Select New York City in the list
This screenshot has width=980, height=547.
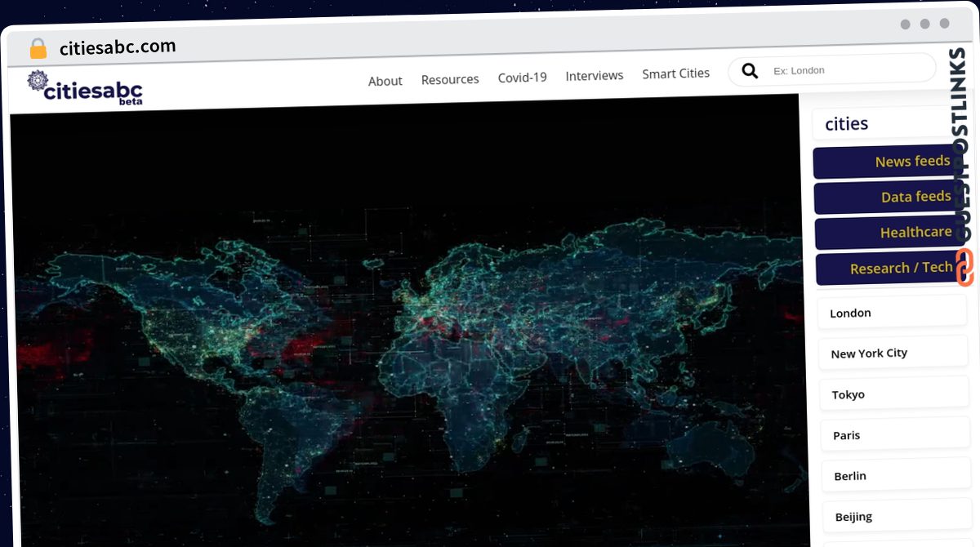tap(893, 354)
